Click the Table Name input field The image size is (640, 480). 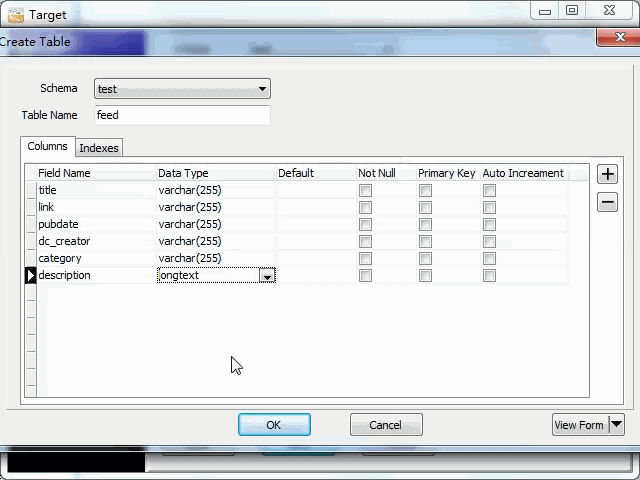point(182,115)
